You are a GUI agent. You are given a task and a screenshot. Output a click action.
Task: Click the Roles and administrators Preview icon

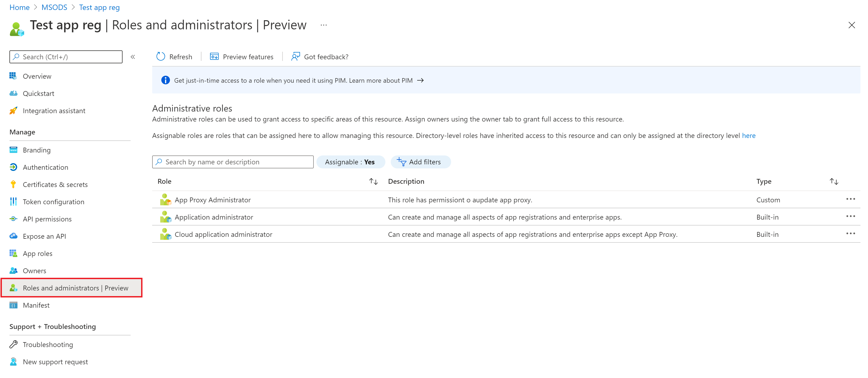coord(14,287)
